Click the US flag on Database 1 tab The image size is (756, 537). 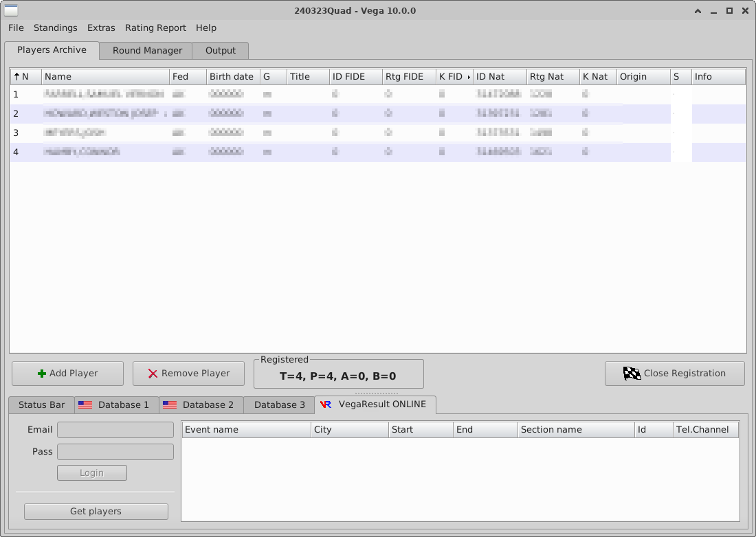(x=85, y=405)
